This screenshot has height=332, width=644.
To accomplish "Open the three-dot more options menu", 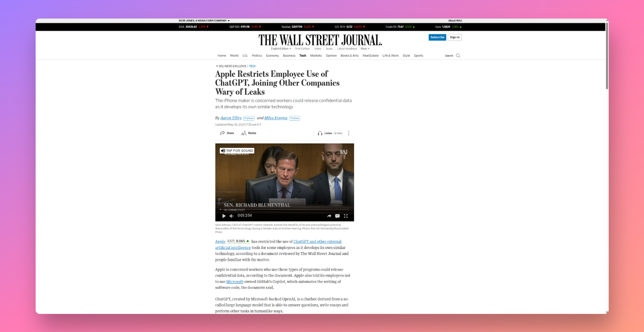I will click(x=349, y=133).
